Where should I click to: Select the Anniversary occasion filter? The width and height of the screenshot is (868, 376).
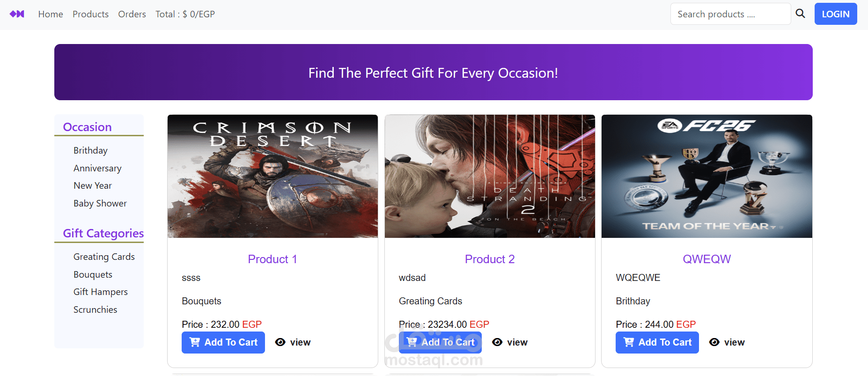(x=97, y=168)
